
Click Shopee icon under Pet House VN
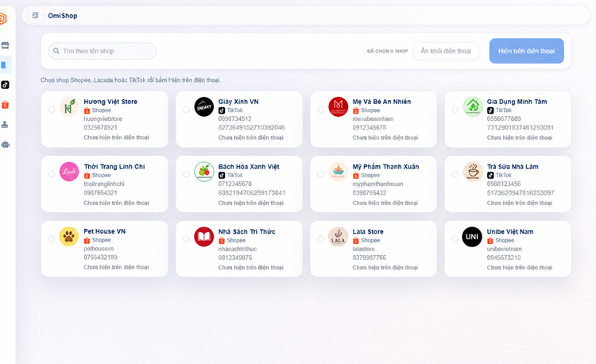87,241
